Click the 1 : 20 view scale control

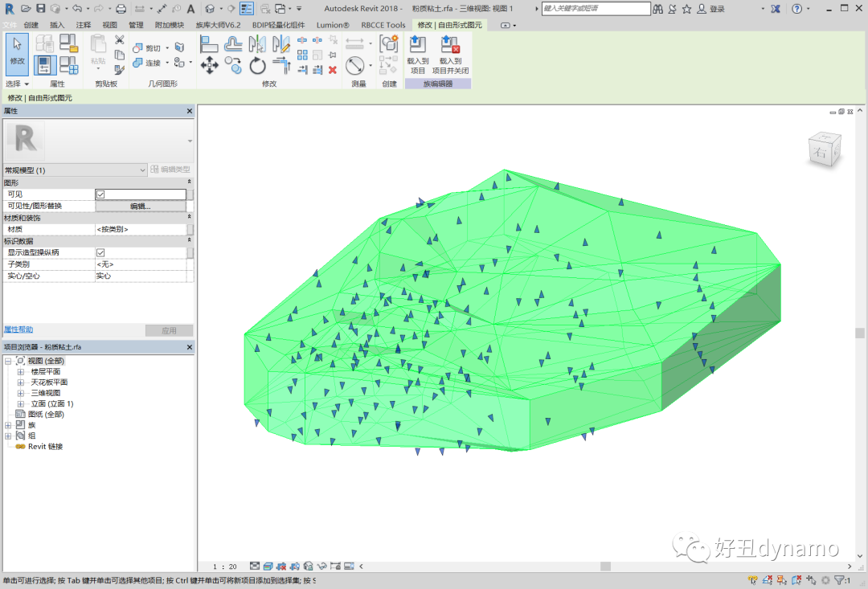coord(225,567)
